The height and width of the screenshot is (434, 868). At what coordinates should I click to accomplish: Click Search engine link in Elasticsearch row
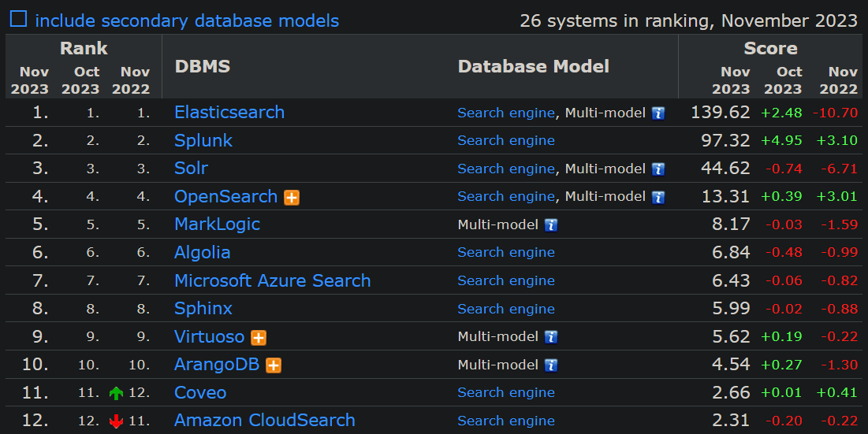tap(506, 113)
